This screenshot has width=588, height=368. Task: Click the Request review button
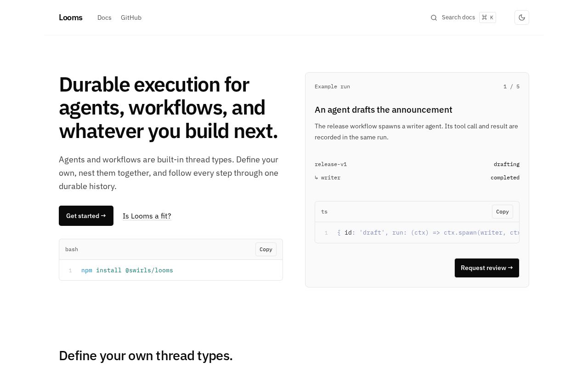[487, 268]
